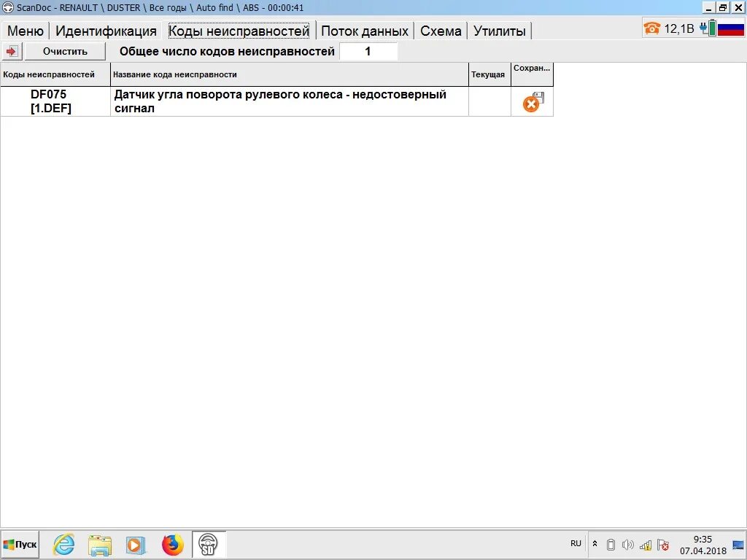The height and width of the screenshot is (560, 747).
Task: Open Утилиты tab
Action: [x=499, y=31]
